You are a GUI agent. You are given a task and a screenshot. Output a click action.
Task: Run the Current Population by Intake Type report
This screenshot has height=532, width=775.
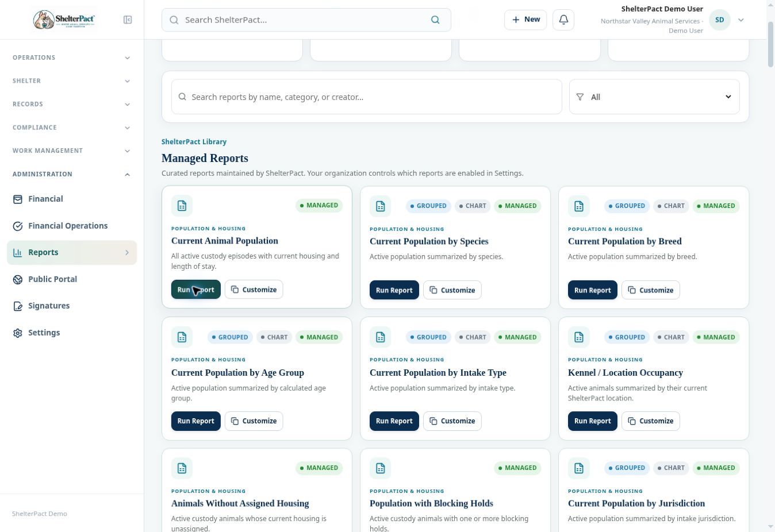[x=394, y=421]
